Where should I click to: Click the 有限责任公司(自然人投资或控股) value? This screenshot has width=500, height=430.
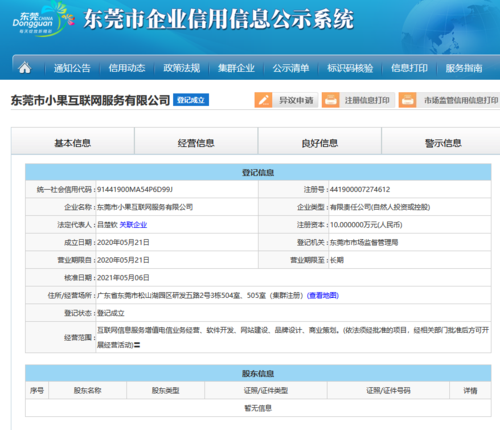click(x=380, y=207)
